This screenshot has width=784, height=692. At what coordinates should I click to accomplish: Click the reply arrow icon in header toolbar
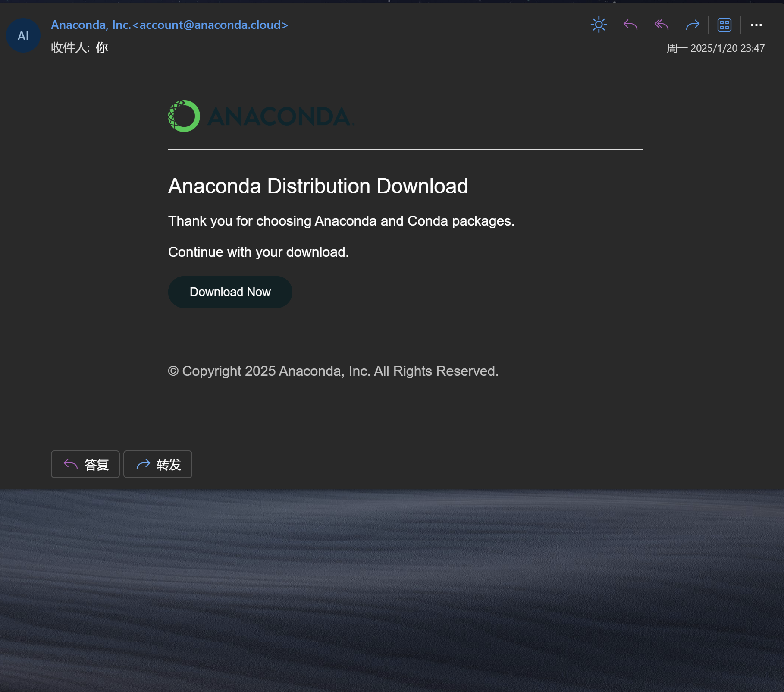click(x=630, y=25)
